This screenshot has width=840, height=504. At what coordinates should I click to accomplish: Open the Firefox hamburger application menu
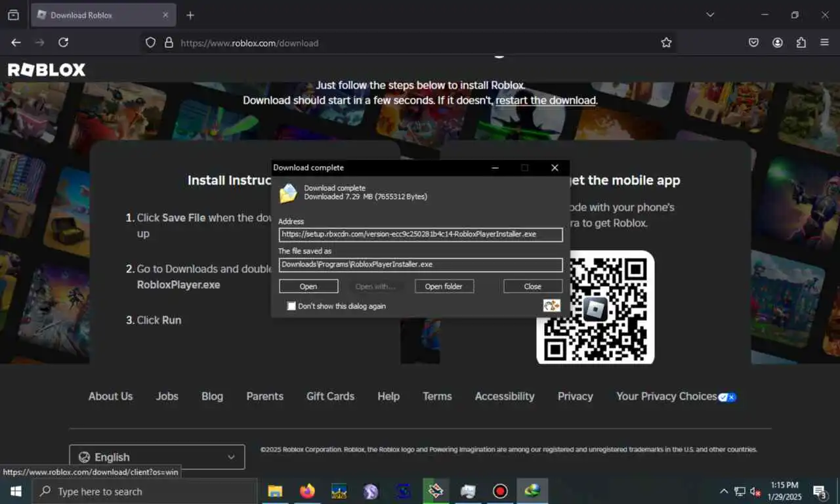825,43
